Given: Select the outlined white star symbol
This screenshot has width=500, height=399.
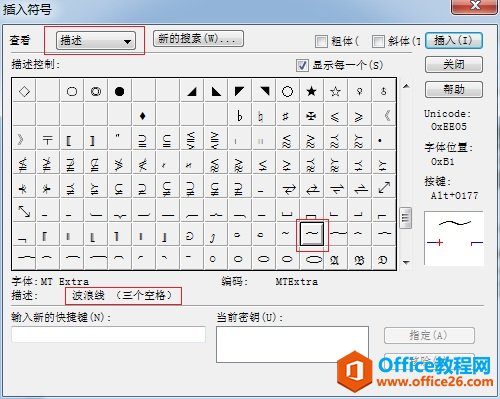Looking at the screenshot, I should [335, 91].
